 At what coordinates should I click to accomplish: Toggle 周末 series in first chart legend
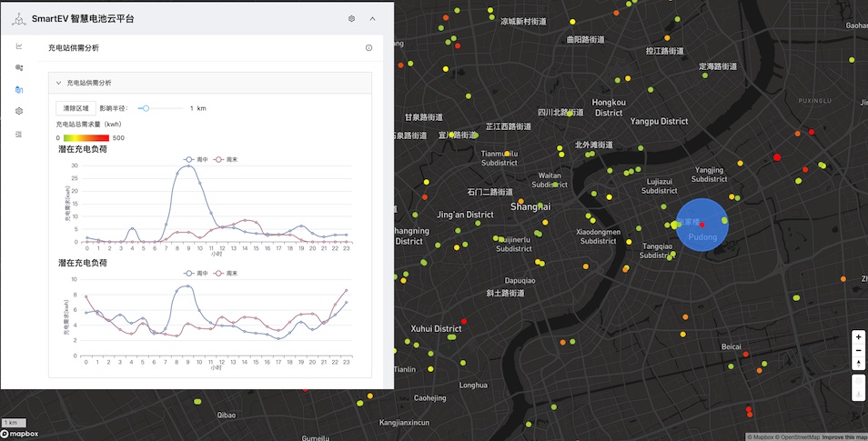tap(226, 159)
